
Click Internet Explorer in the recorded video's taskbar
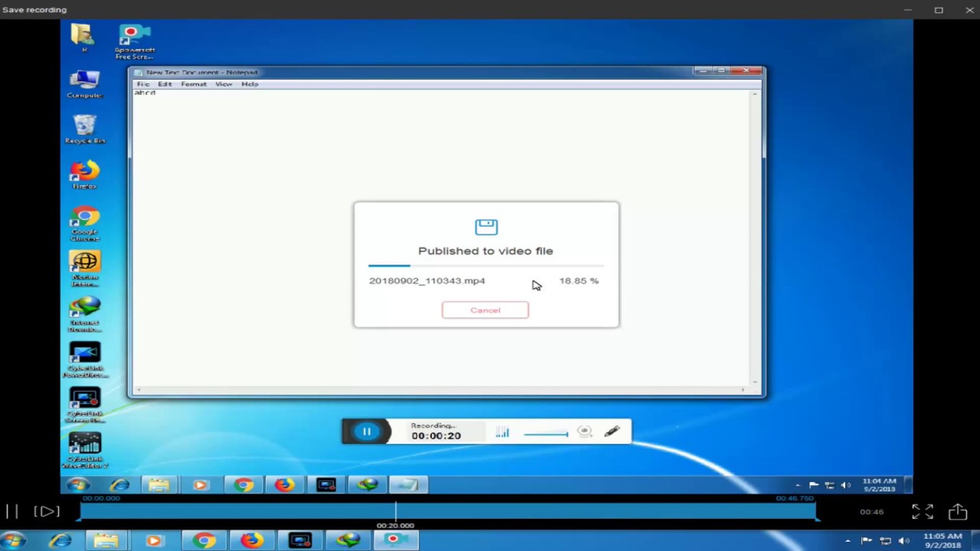click(119, 484)
